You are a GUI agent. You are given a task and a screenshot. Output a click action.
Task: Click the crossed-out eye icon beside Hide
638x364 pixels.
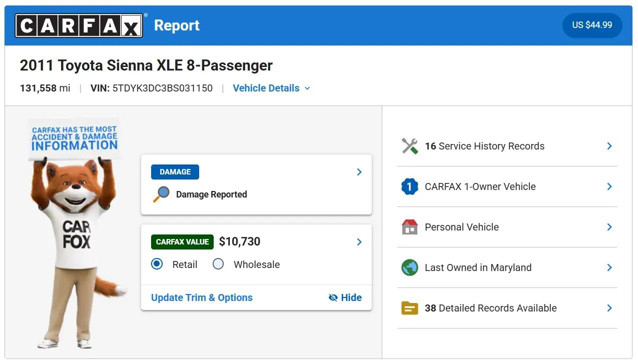point(333,297)
